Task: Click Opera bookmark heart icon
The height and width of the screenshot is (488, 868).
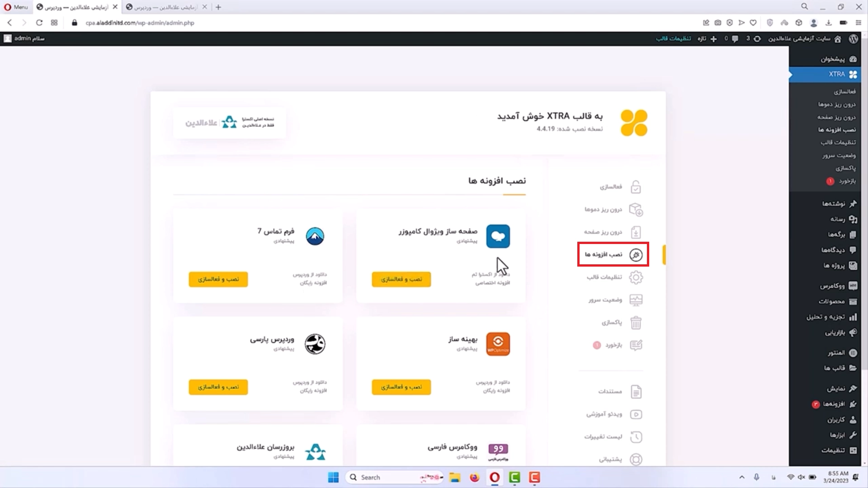Action: pyautogui.click(x=753, y=23)
